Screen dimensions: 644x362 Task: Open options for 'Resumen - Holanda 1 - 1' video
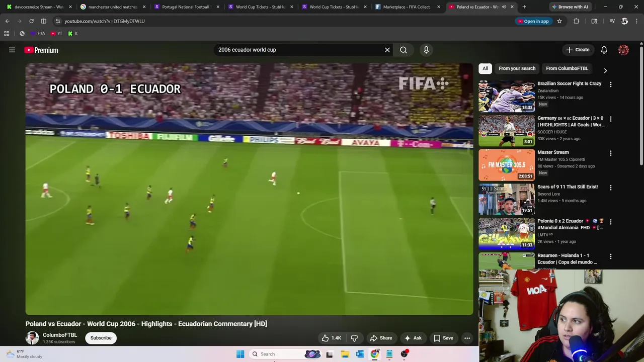(610, 256)
